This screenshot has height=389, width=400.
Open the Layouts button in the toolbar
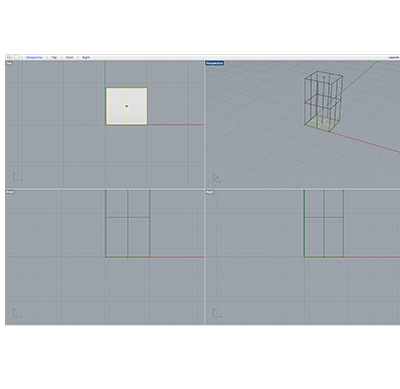[x=394, y=57]
